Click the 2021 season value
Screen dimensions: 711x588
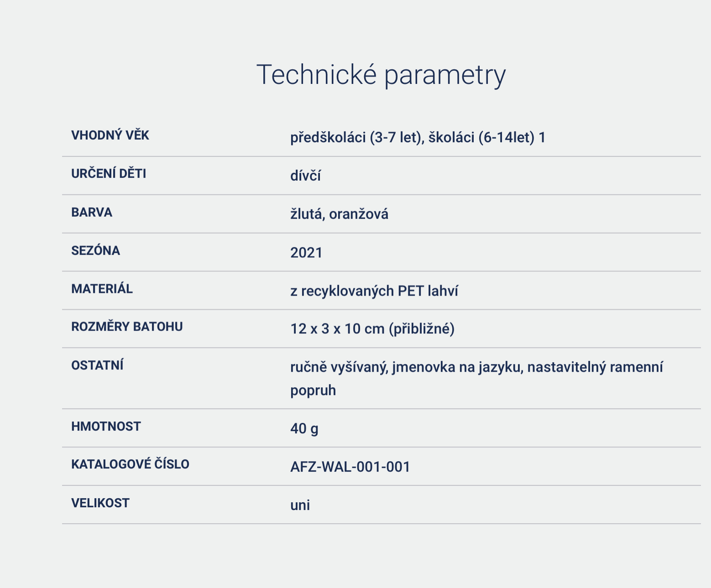pos(306,253)
